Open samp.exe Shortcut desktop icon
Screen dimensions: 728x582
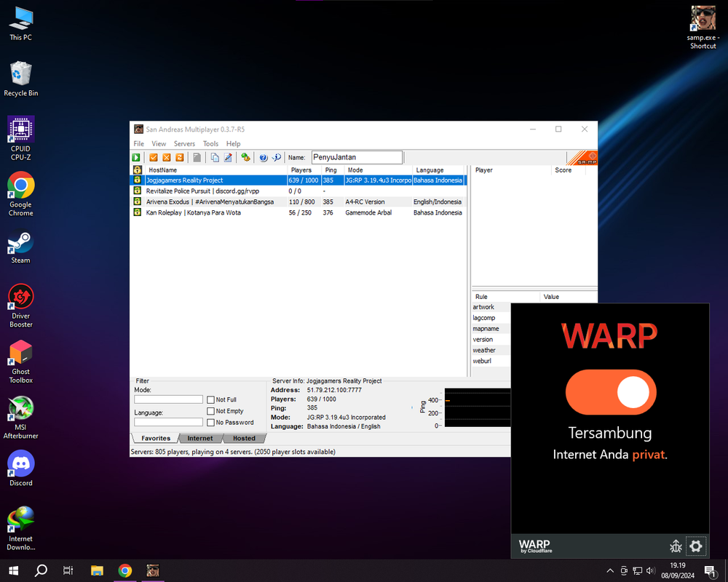pyautogui.click(x=703, y=28)
